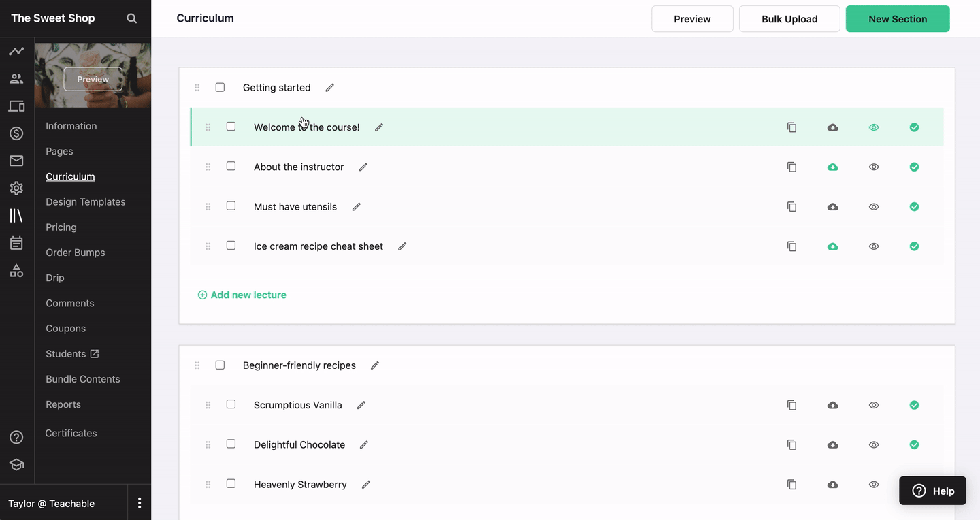Check the Delightful Chocolate checkbox
980x520 pixels.
231,444
